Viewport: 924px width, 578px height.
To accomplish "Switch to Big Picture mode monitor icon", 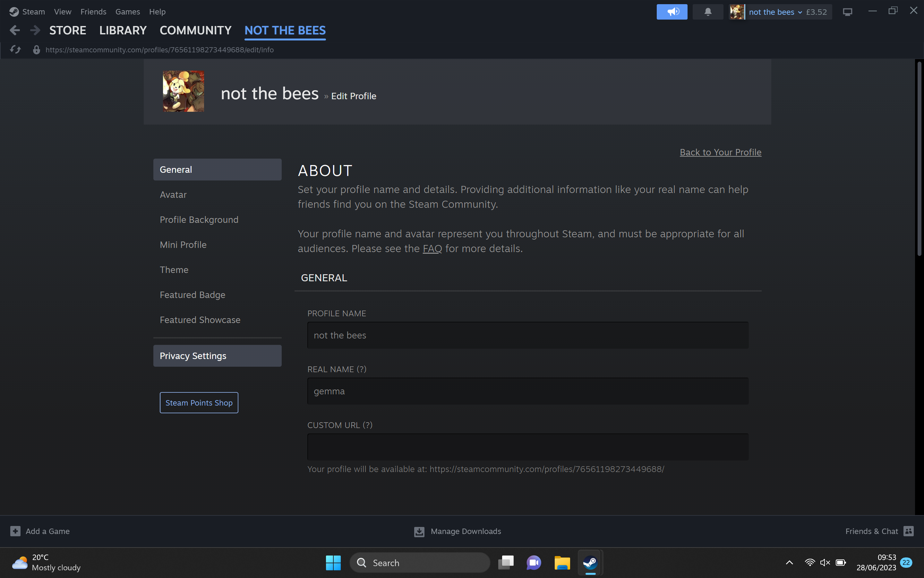I will [847, 12].
